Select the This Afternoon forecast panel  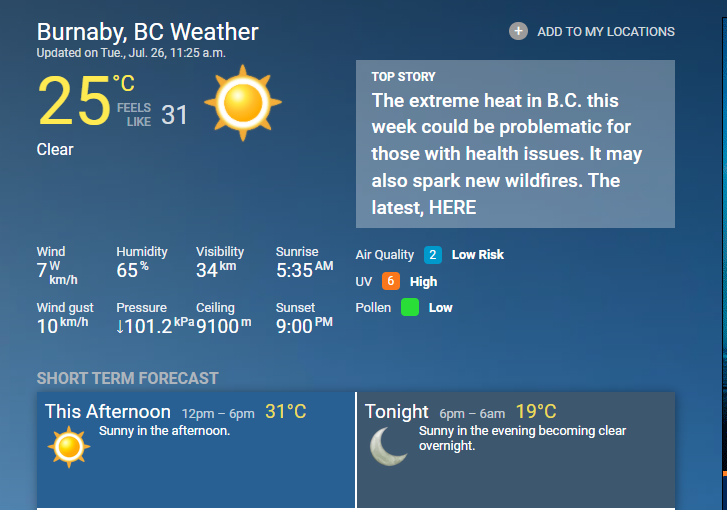196,450
